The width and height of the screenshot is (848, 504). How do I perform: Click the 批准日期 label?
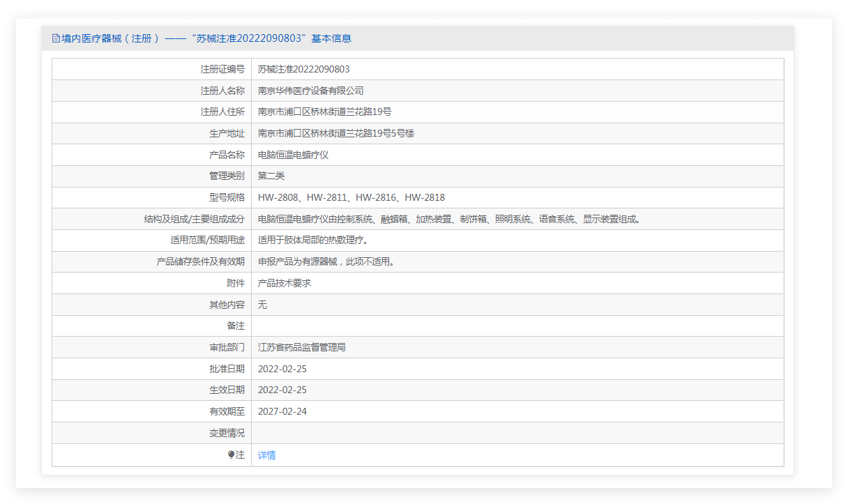227,369
